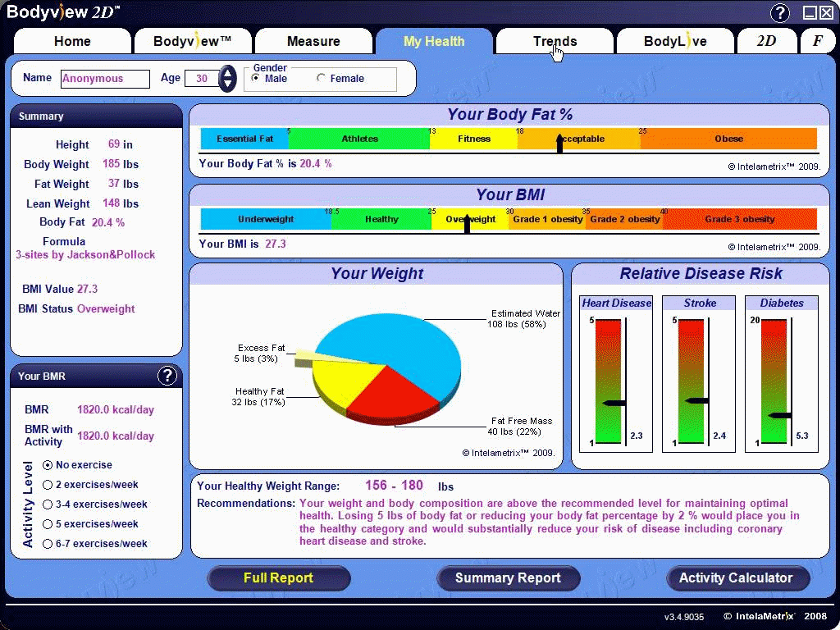This screenshot has height=630, width=840.
Task: Click the Age value field
Action: click(202, 79)
